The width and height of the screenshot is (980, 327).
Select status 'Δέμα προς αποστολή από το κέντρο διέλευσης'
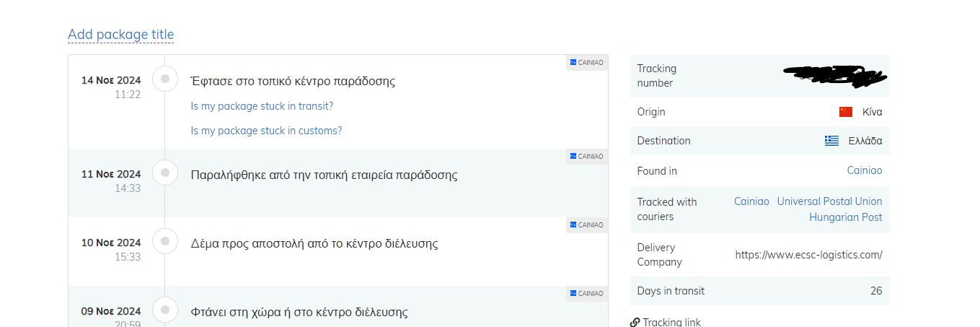(314, 243)
